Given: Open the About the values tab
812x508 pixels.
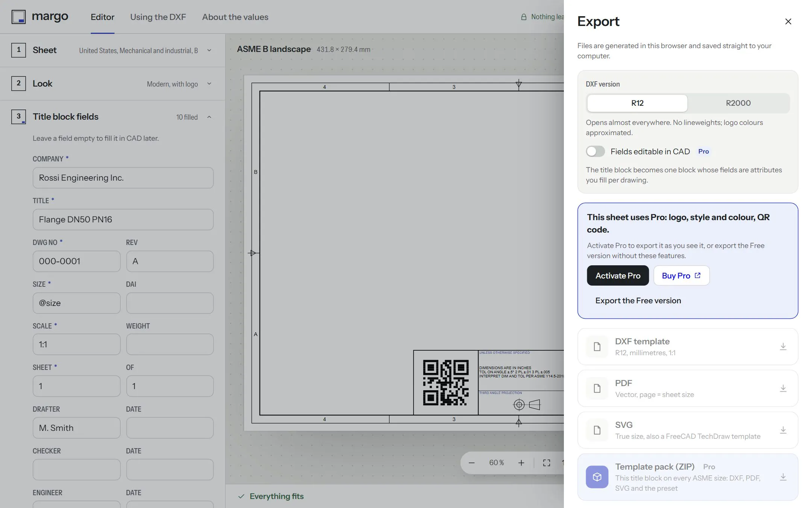Looking at the screenshot, I should 235,17.
